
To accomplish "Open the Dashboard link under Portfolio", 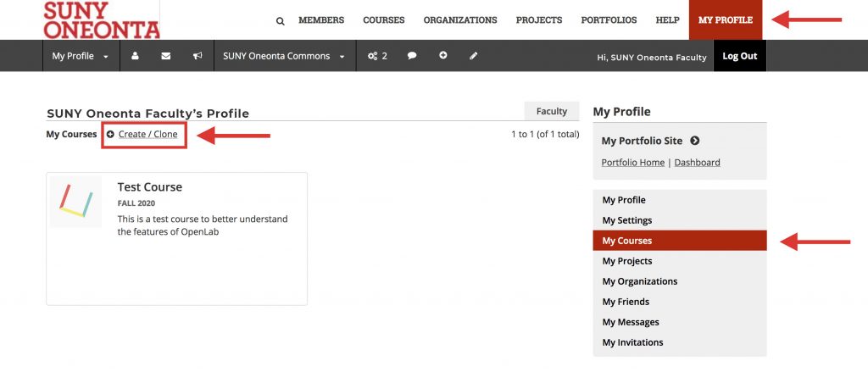I will click(x=697, y=163).
